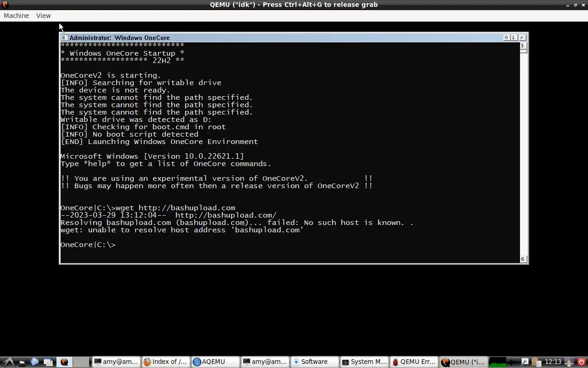The height and width of the screenshot is (368, 588).
Task: Open the volume control tray icon
Action: [x=512, y=362]
